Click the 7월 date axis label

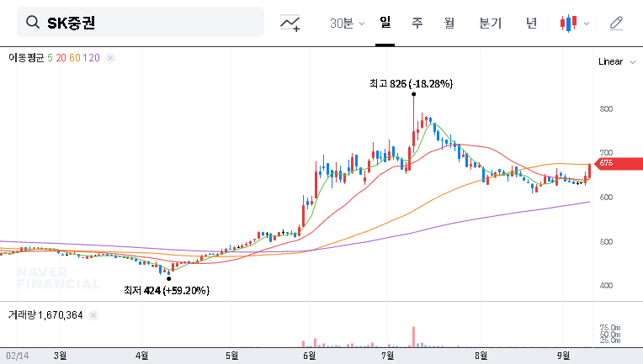[x=387, y=356]
